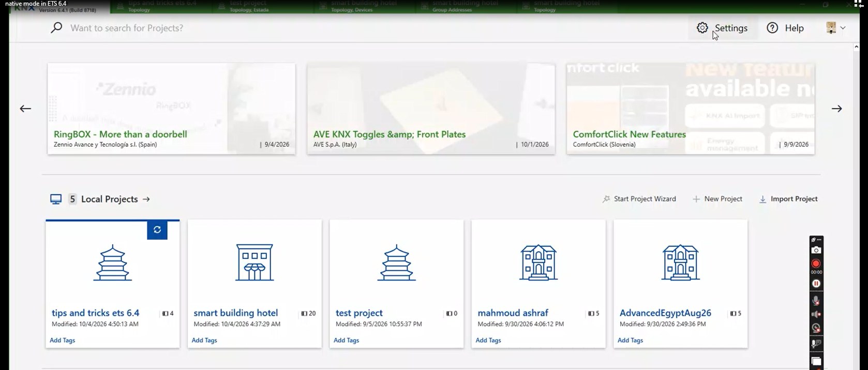Open Settings
This screenshot has width=868, height=370.
[x=722, y=28]
